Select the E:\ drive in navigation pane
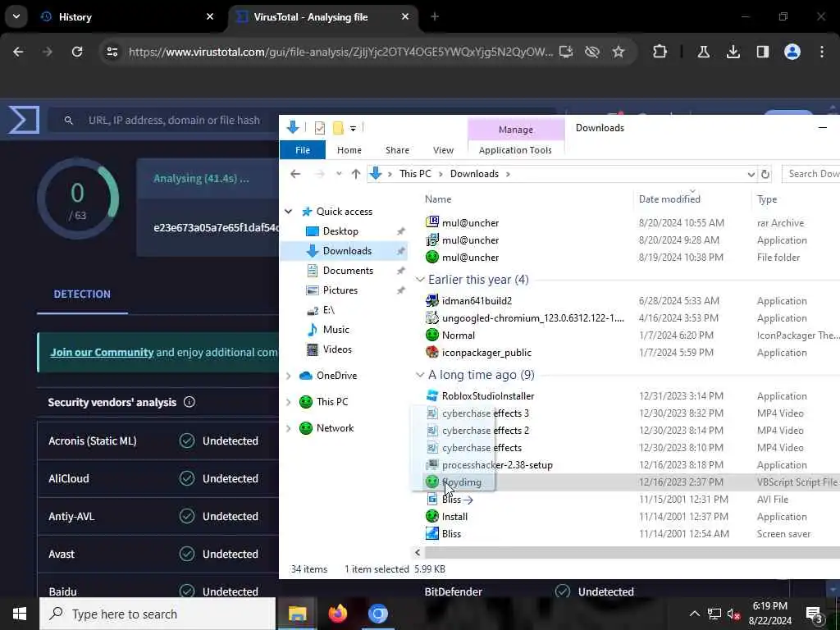The image size is (840, 630). pyautogui.click(x=328, y=310)
